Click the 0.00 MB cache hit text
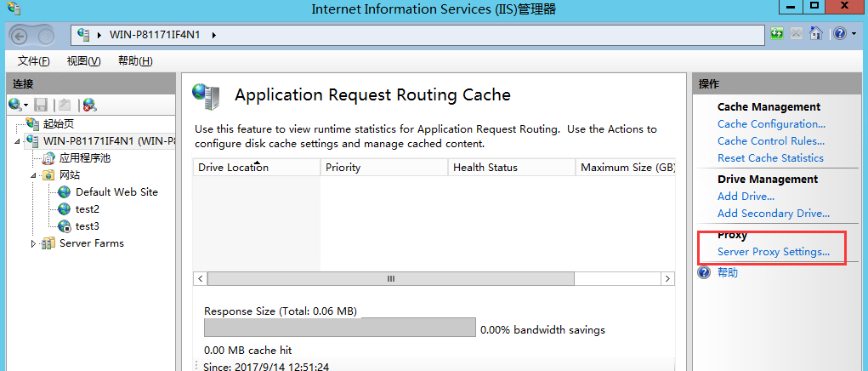Image resolution: width=868 pixels, height=371 pixels. click(248, 350)
